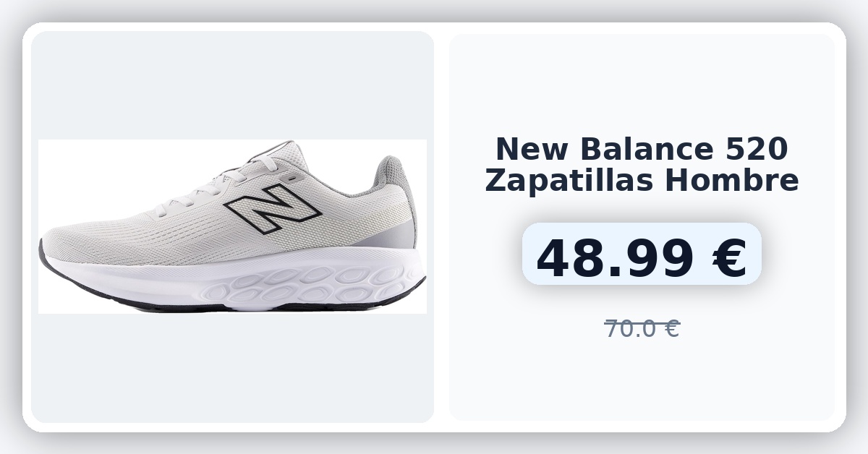This screenshot has height=454, width=868.
Task: Click empty area below the shoe photo
Action: coord(232,368)
